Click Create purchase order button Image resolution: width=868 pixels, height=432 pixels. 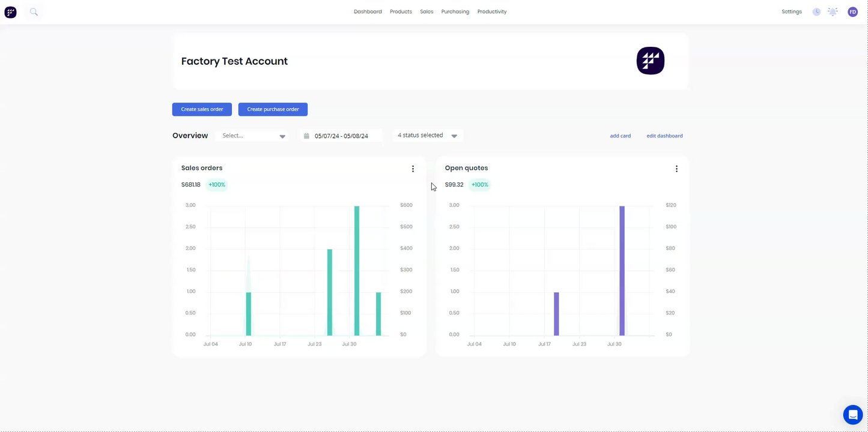click(273, 109)
